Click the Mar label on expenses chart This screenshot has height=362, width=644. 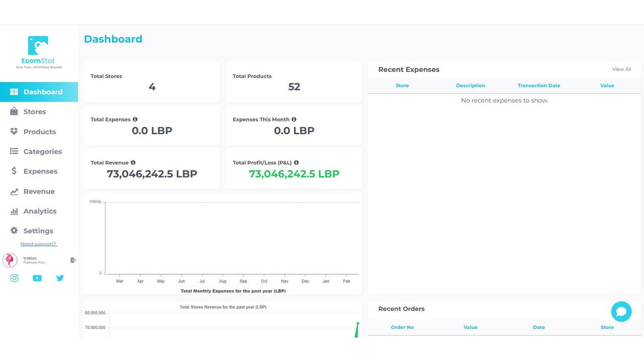pyautogui.click(x=120, y=281)
